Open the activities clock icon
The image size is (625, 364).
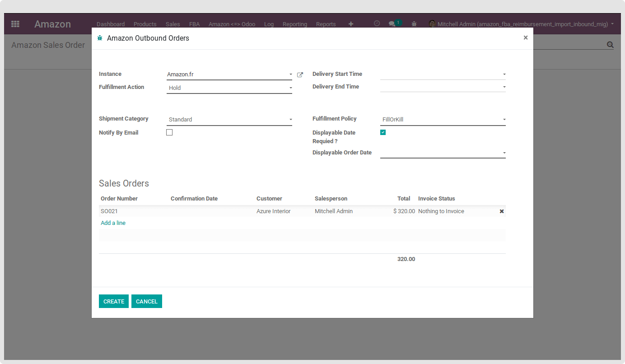click(x=377, y=23)
